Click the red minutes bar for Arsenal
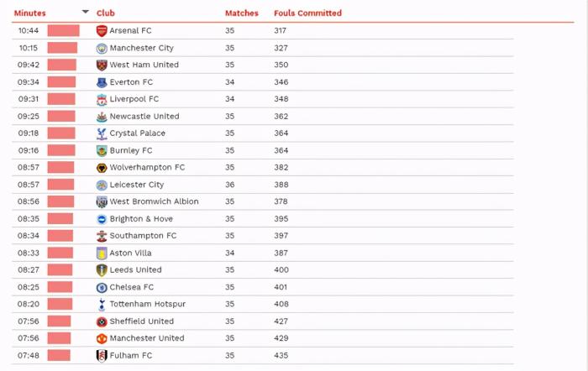Screen dimensions: 588x371 click(x=63, y=31)
